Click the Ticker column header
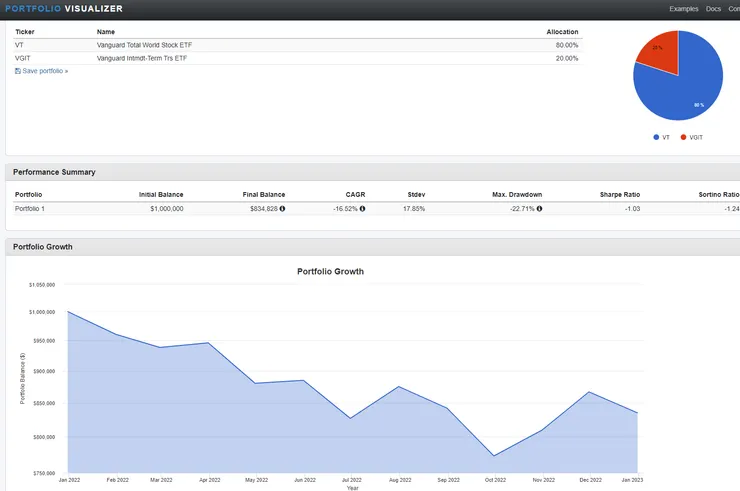Viewport: 740px width, 491px height. coord(25,32)
